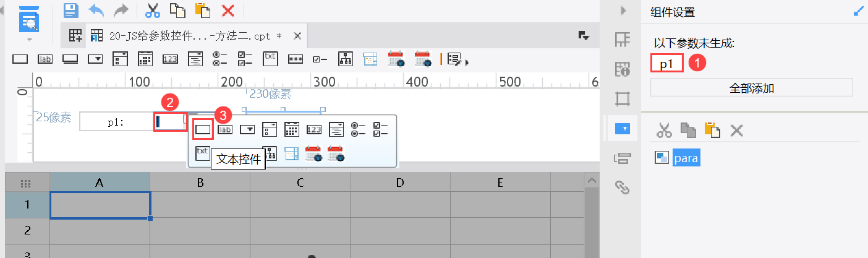The width and height of the screenshot is (868, 258).
Task: Open the tab list dropdown arrow
Action: click(x=583, y=36)
